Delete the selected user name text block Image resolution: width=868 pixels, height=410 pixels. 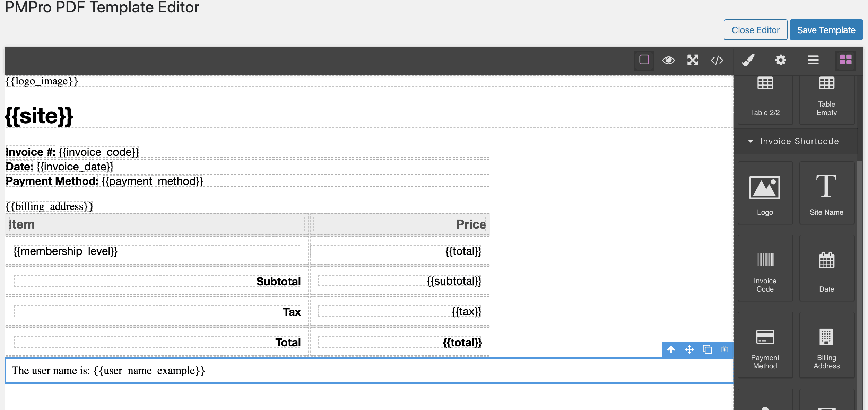point(724,350)
